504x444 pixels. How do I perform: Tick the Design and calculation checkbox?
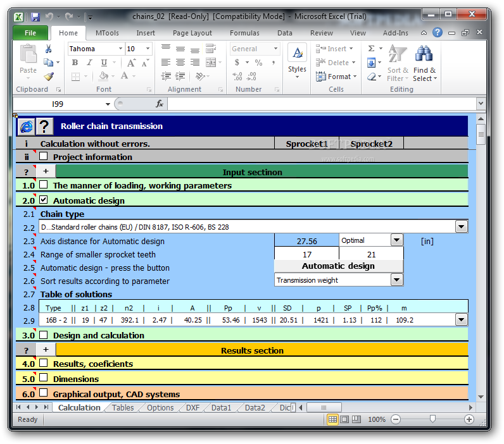pos(44,335)
